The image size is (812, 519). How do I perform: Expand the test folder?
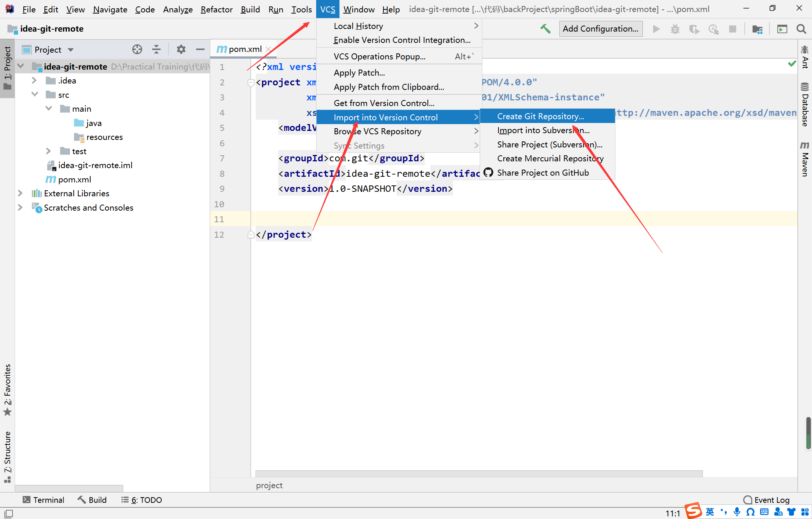(x=48, y=151)
